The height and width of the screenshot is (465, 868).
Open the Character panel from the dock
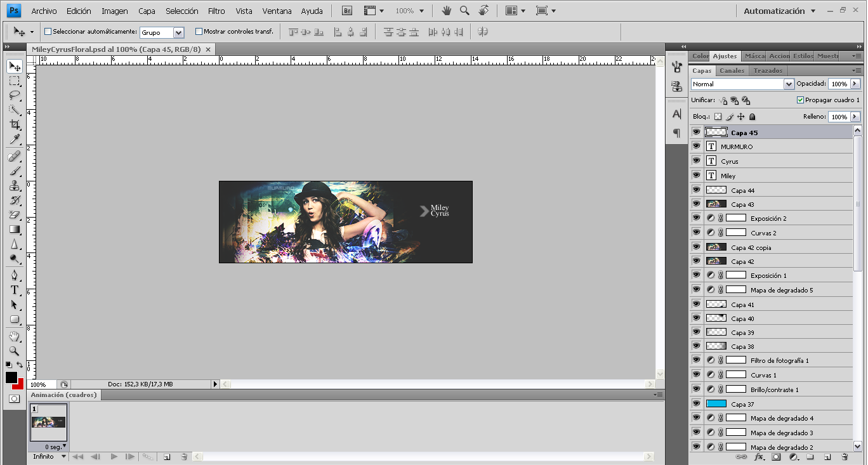click(677, 114)
